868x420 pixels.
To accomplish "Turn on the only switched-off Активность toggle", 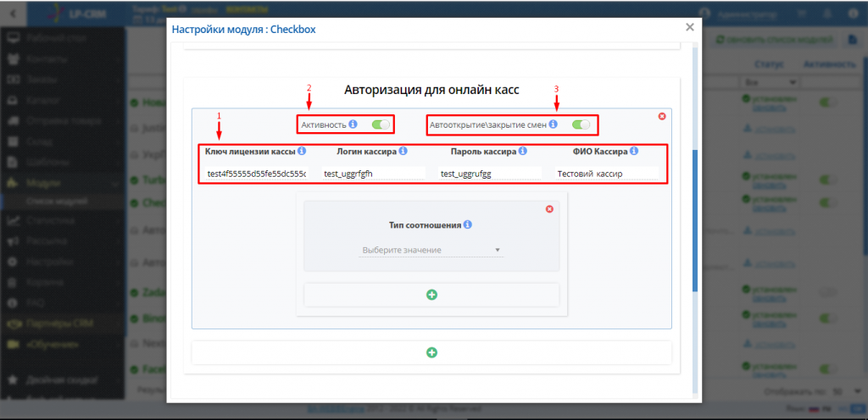I will 828,292.
